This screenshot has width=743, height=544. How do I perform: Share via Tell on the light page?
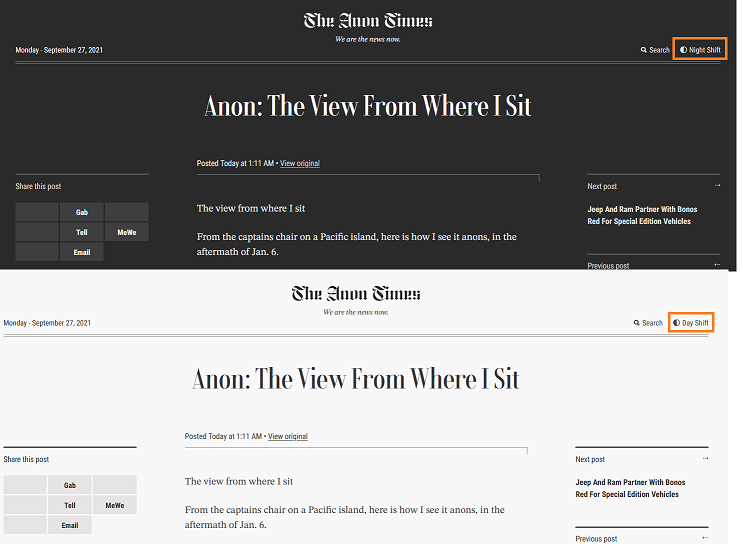click(70, 505)
